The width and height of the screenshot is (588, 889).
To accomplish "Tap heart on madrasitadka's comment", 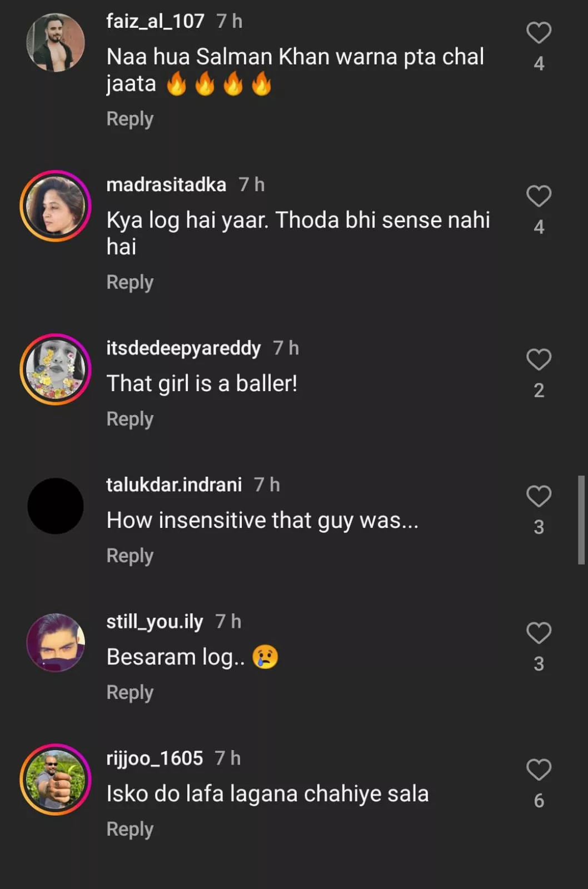I will (539, 196).
